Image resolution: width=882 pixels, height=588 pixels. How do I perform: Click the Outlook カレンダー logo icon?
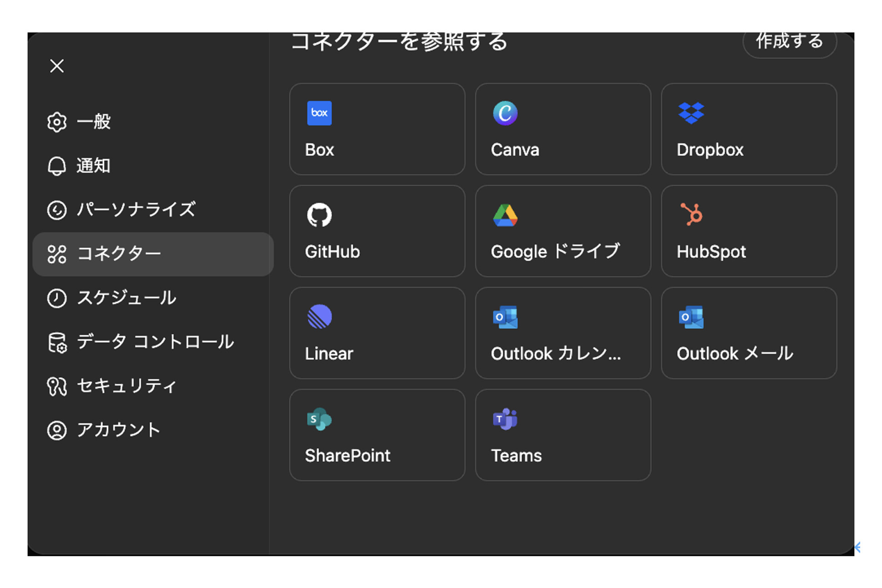click(505, 317)
